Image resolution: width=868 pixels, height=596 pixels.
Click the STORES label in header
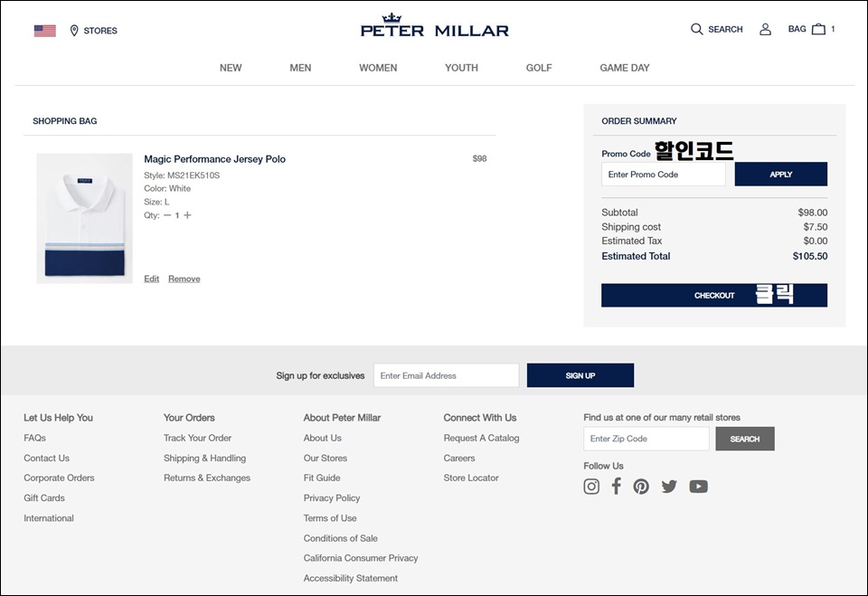pos(100,31)
